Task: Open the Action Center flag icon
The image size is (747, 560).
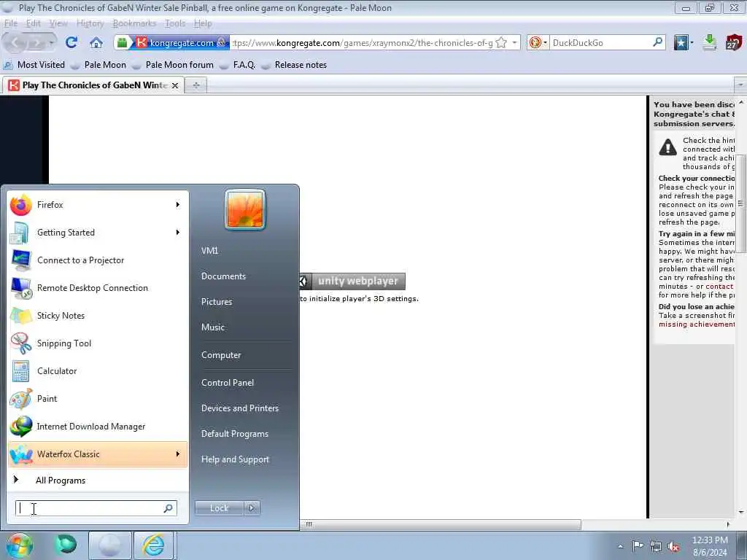Action: click(637, 546)
